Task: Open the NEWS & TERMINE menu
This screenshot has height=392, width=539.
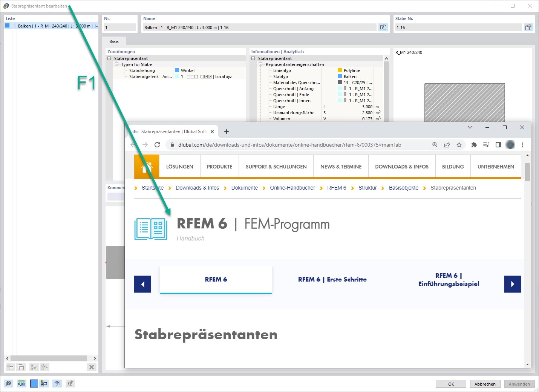Action: tap(341, 167)
